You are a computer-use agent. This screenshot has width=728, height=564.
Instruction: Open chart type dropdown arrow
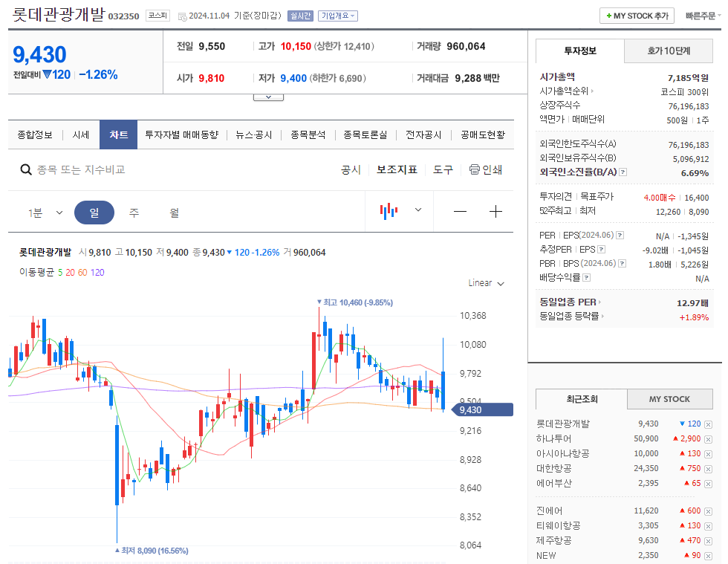[x=417, y=210]
